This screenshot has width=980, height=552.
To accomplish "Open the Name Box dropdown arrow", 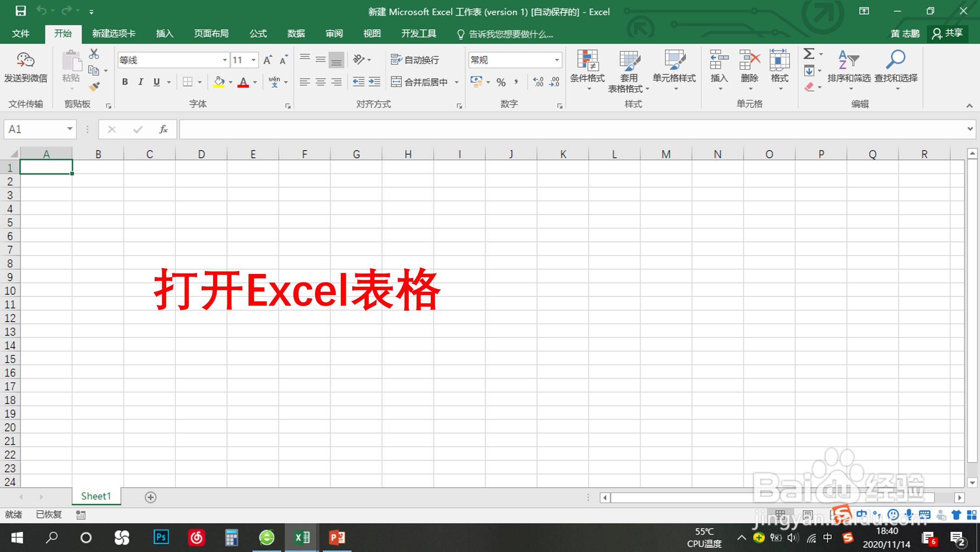I will coord(70,129).
